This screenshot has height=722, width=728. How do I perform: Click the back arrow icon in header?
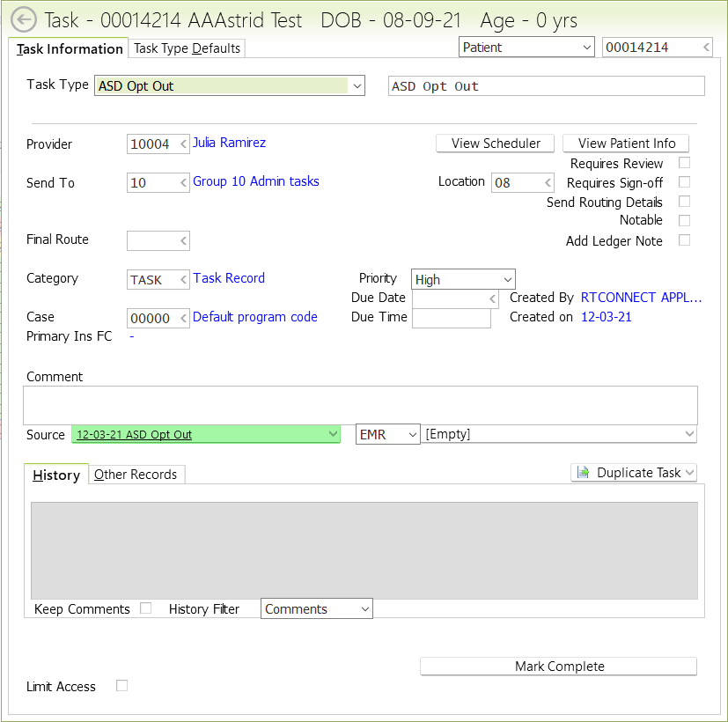point(23,20)
